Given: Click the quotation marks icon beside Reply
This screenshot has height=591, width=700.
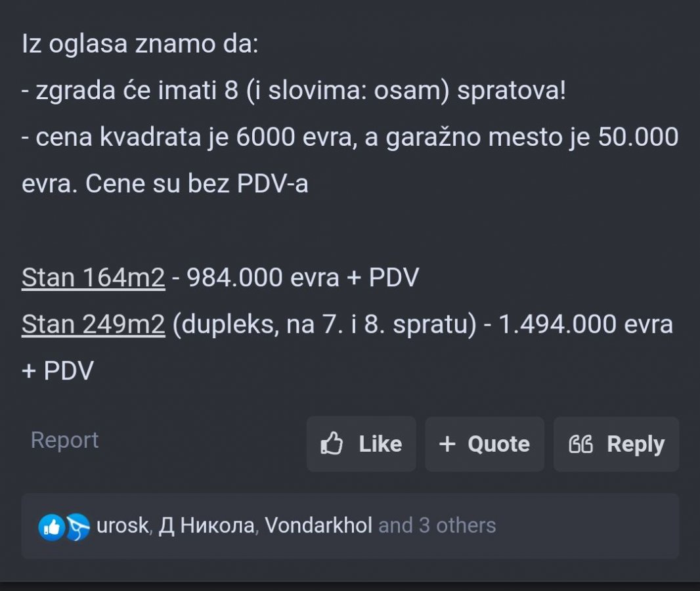Looking at the screenshot, I should (580, 445).
